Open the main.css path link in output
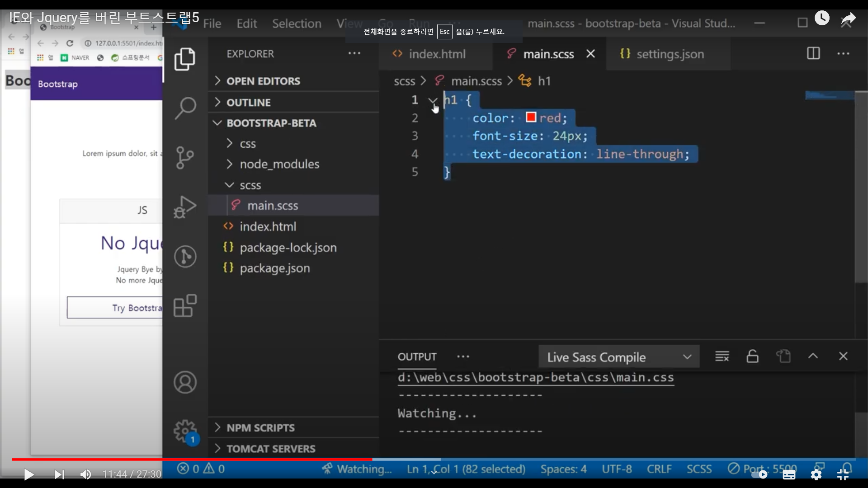The width and height of the screenshot is (868, 488). 536,378
